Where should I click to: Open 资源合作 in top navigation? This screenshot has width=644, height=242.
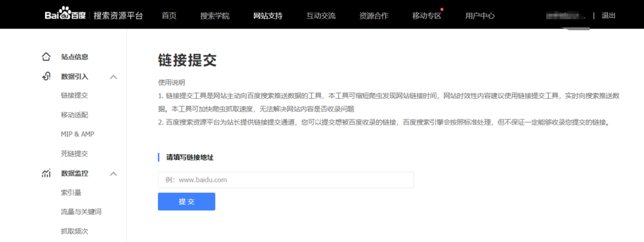(x=374, y=16)
